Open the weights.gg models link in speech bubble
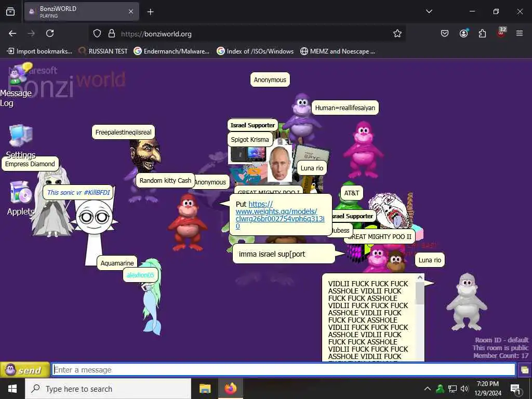Screen dimensions: 532x399 point(280,215)
